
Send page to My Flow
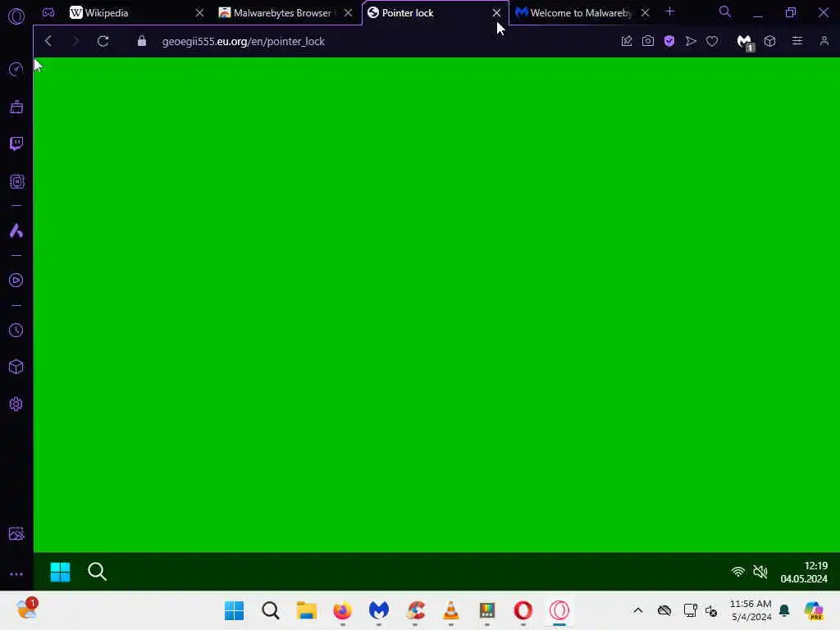(x=691, y=41)
